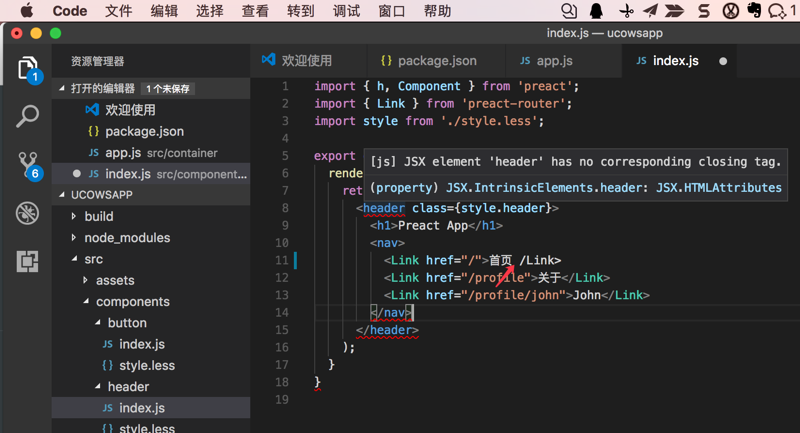This screenshot has width=800, height=433.
Task: Open the Explorer view in activity bar
Action: pyautogui.click(x=27, y=68)
